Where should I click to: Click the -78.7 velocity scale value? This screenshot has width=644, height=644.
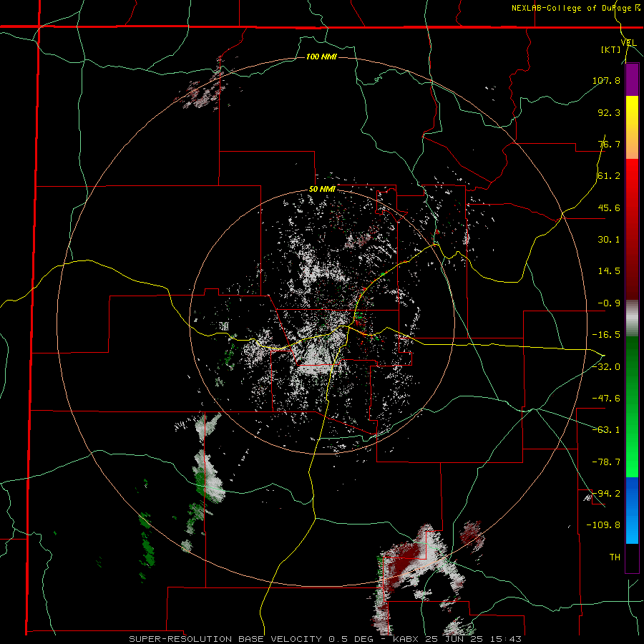(x=606, y=462)
